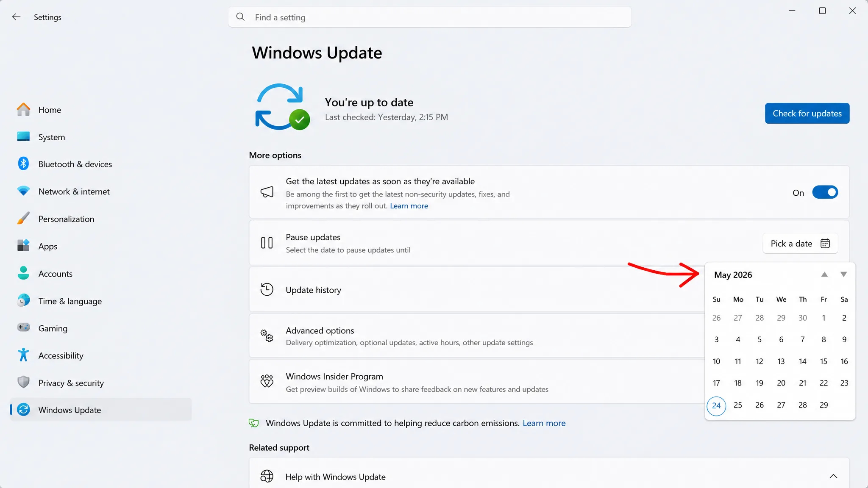Click the Help with Windows Update globe icon
This screenshot has height=488, width=868.
coord(267,477)
